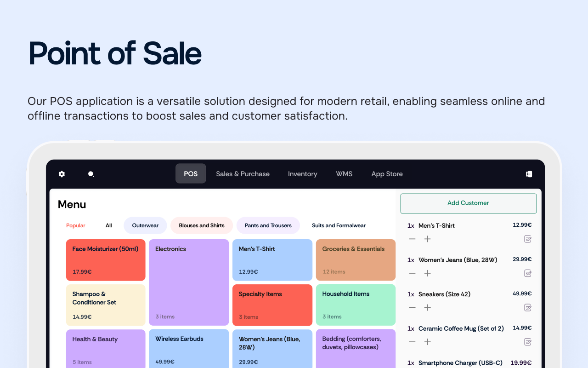Viewport: 588px width, 368px height.
Task: Open the panel icon in top-right corner
Action: coord(529,174)
